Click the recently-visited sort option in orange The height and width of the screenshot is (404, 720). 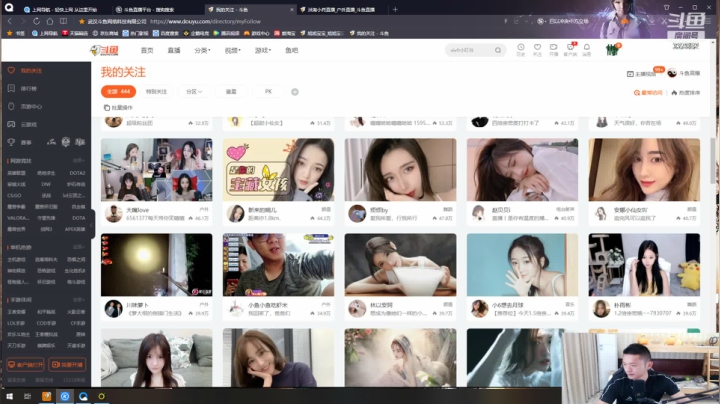648,93
